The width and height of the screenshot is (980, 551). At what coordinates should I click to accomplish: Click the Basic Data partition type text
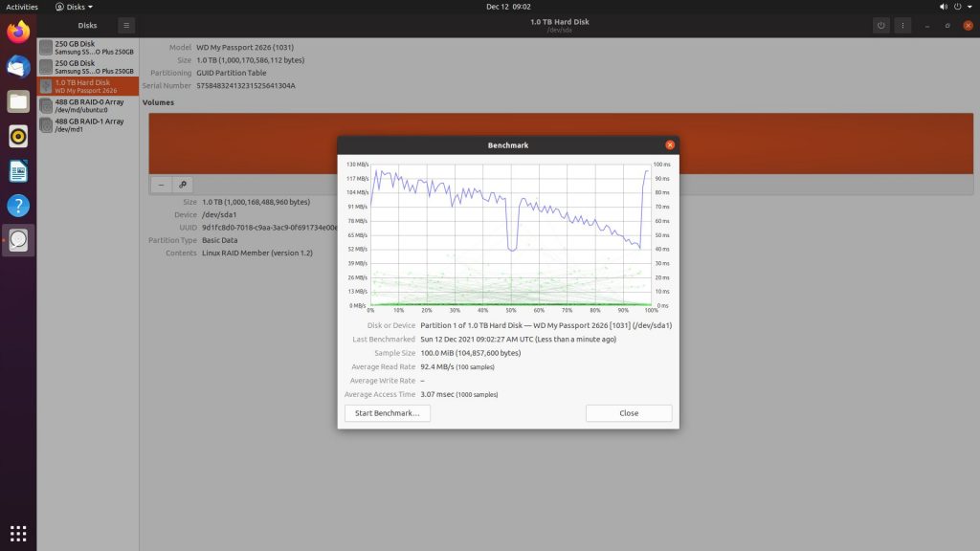pyautogui.click(x=219, y=240)
